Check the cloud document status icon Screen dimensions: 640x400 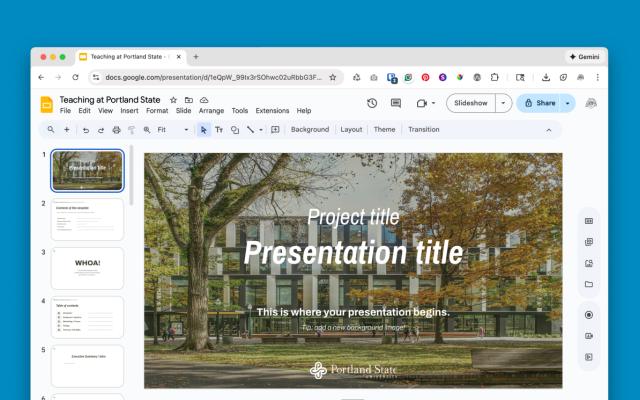pyautogui.click(x=204, y=100)
